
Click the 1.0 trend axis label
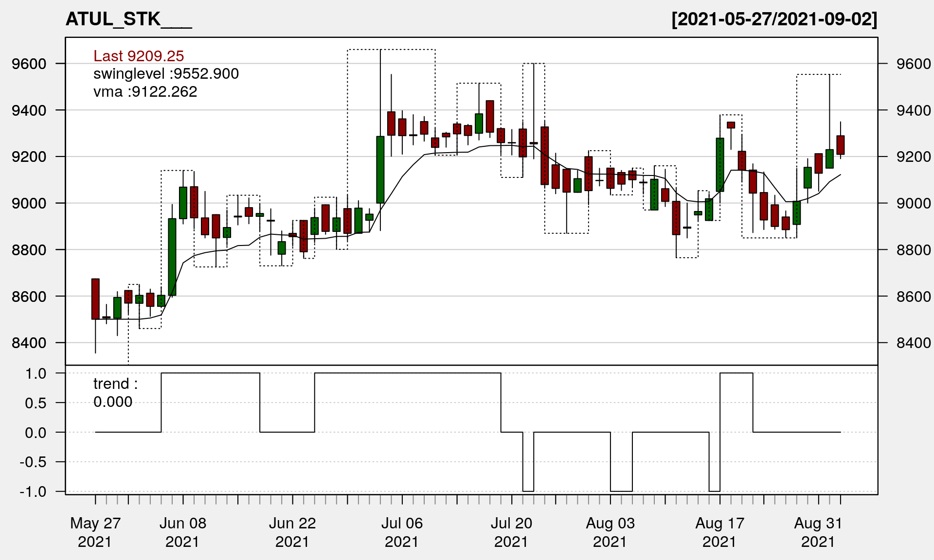tap(36, 373)
